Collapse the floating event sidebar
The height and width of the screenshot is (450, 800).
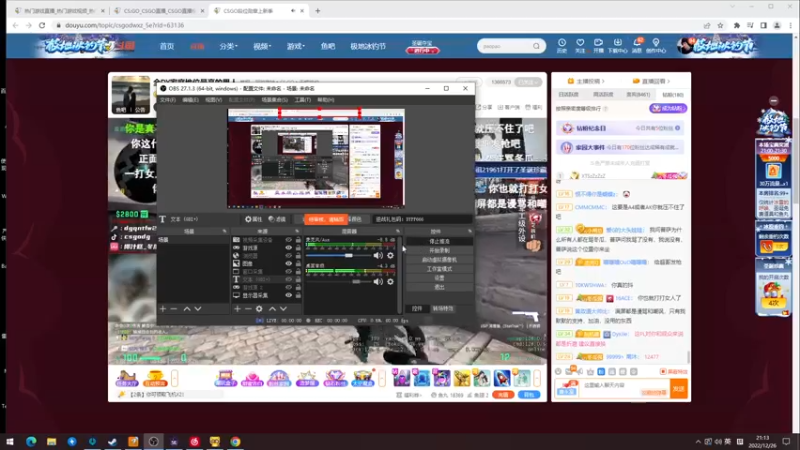pos(774,101)
